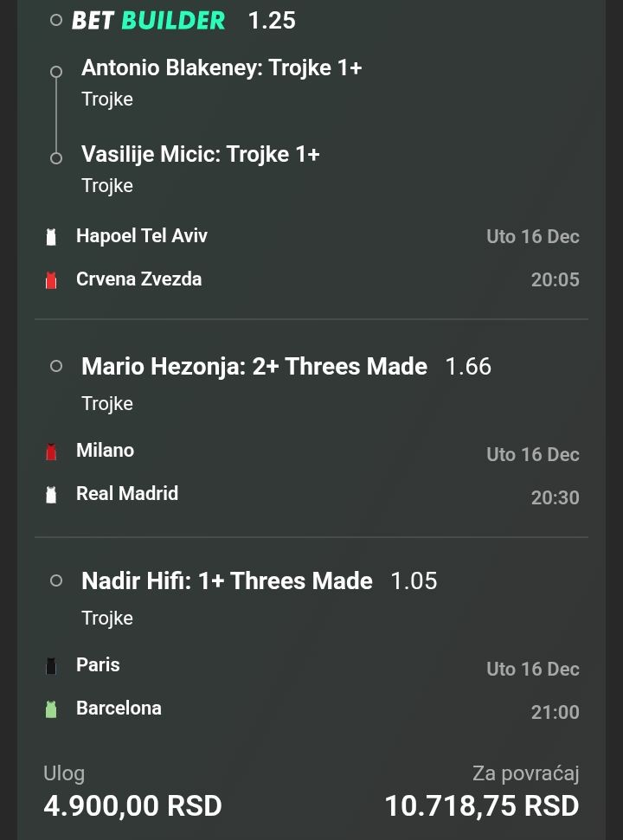The image size is (623, 840).
Task: Click the Paris black jersey icon
Action: 51,665
